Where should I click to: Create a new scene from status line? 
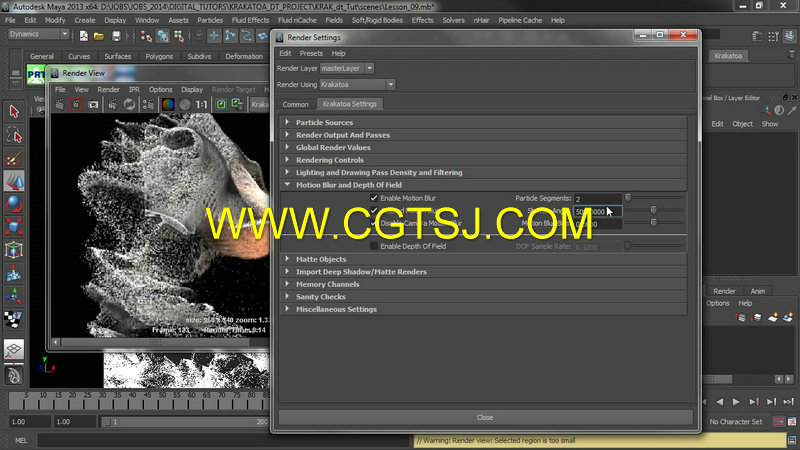tap(83, 36)
